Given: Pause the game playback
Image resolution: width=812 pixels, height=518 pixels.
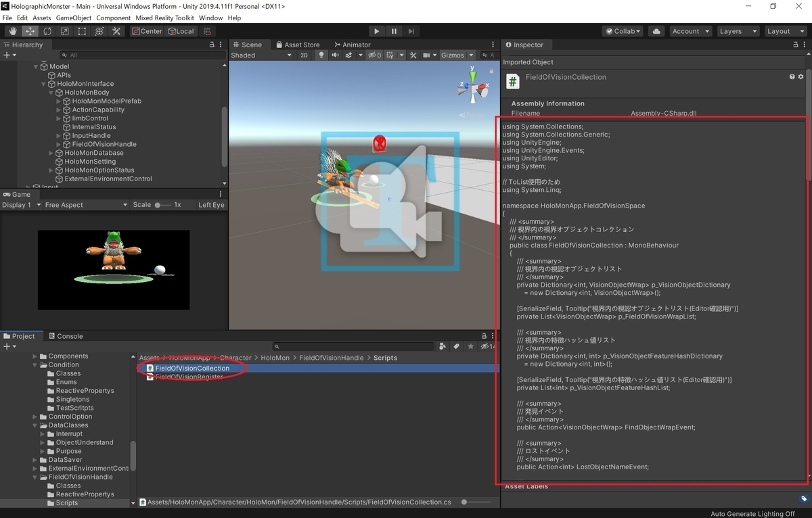Looking at the screenshot, I should coord(394,31).
